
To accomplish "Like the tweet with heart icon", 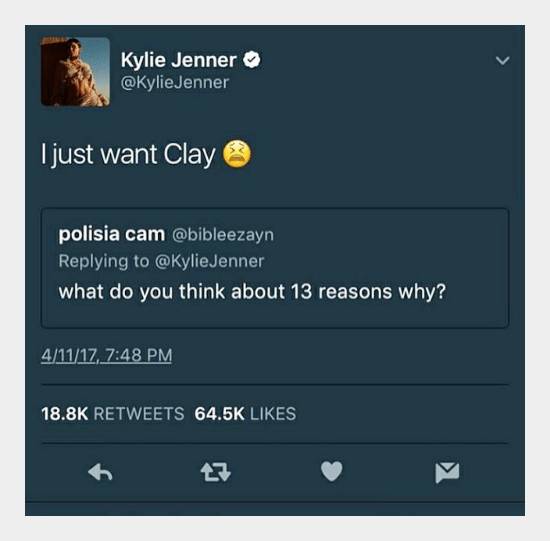I will tap(331, 471).
